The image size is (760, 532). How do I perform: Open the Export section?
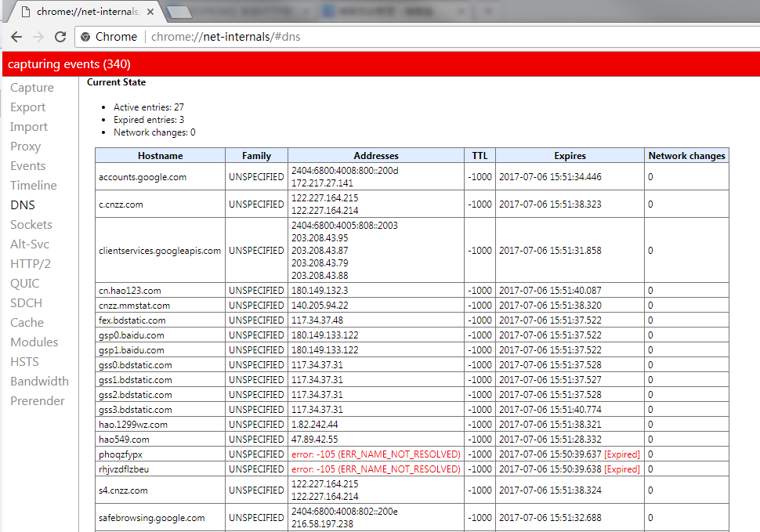(x=27, y=107)
